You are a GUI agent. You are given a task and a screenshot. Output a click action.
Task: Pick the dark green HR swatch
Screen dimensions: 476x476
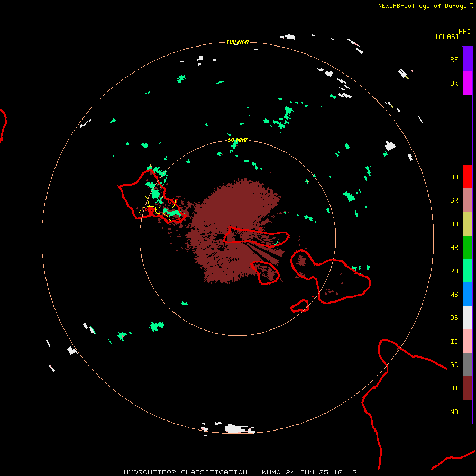(x=467, y=248)
